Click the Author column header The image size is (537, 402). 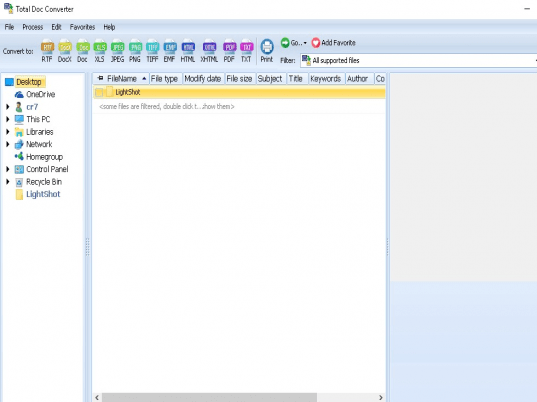point(359,79)
